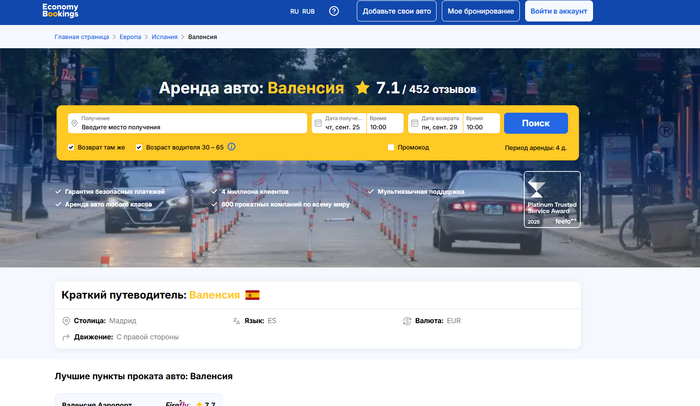700x406 pixels.
Task: Click the pickup date calendar icon
Action: pyautogui.click(x=318, y=124)
